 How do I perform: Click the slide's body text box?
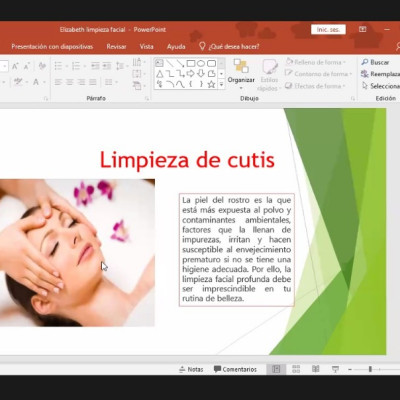pyautogui.click(x=237, y=249)
